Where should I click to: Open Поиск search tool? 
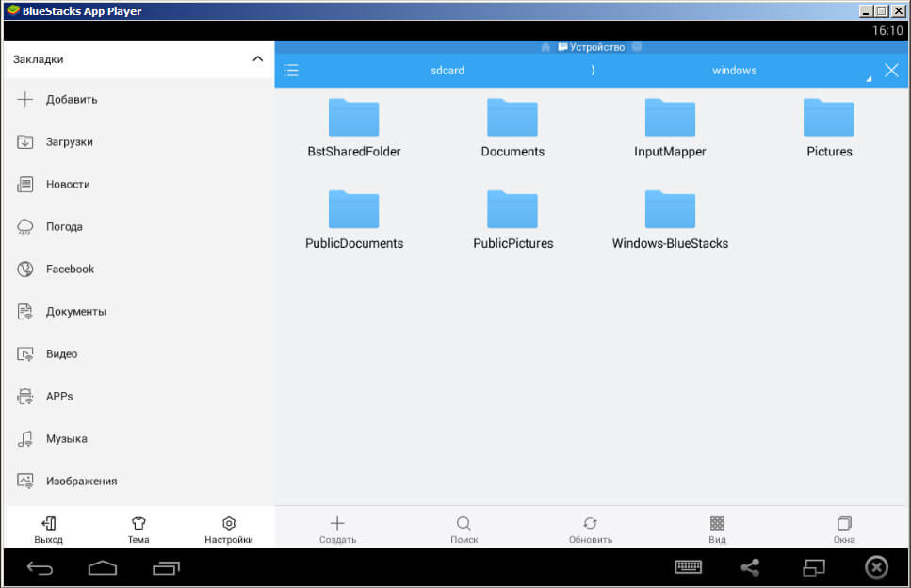coord(464,530)
